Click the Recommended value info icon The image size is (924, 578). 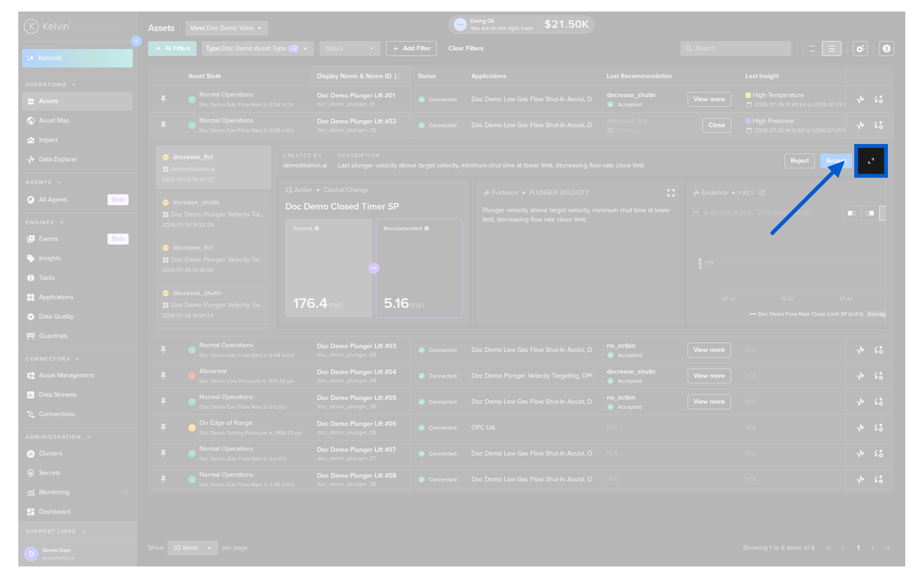point(426,229)
